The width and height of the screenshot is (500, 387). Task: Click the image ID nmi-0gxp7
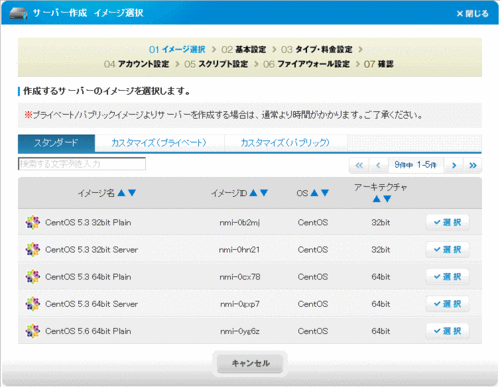click(x=240, y=304)
